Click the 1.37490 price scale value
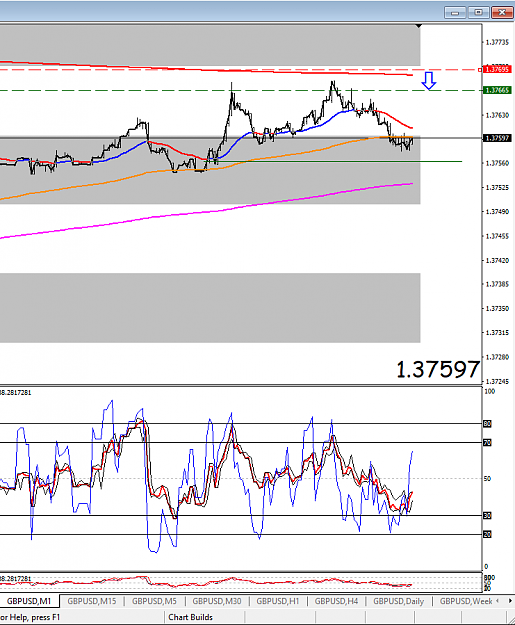 pyautogui.click(x=497, y=212)
